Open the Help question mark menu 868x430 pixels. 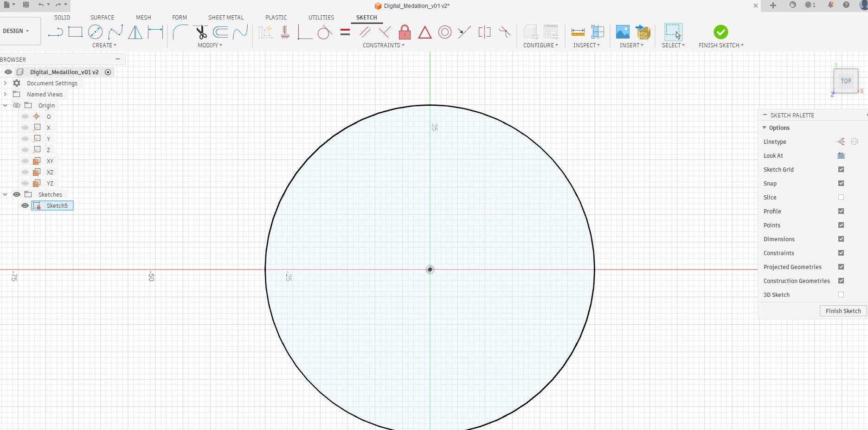pos(846,5)
